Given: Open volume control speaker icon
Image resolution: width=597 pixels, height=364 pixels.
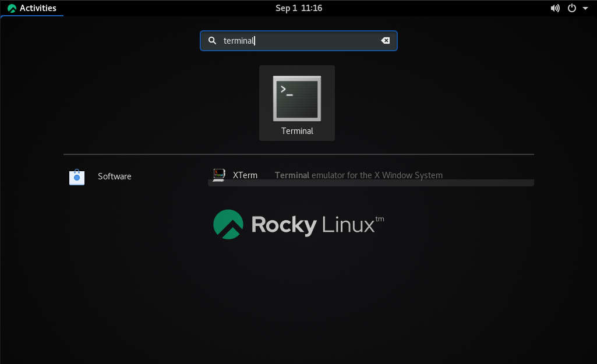Looking at the screenshot, I should pyautogui.click(x=555, y=8).
